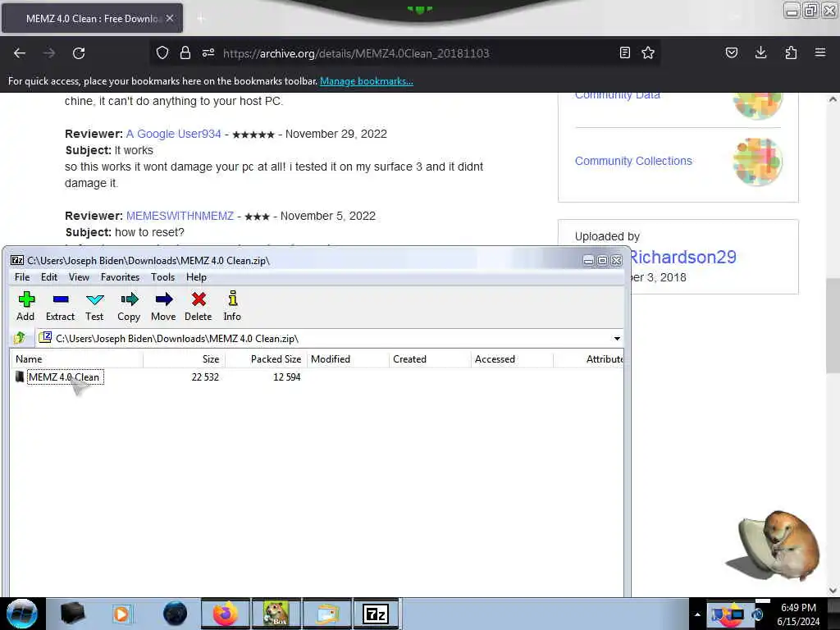Select the Copy toolbar icon in 7-Zip

coord(129,306)
